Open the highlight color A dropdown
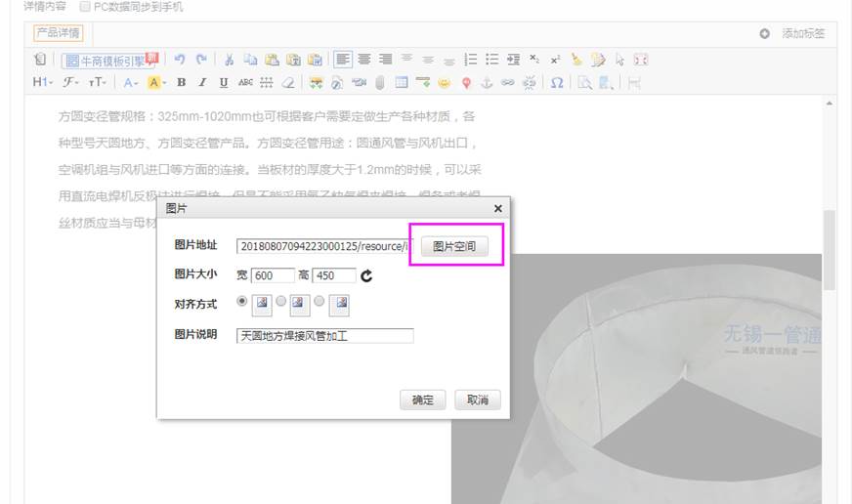852x504 pixels. 156,83
